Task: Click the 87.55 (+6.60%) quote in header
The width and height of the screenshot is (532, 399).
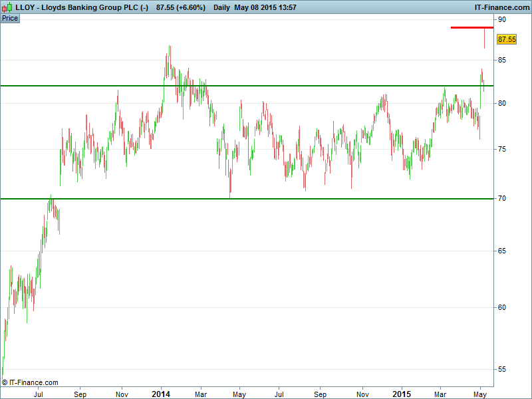Action: 180,7
